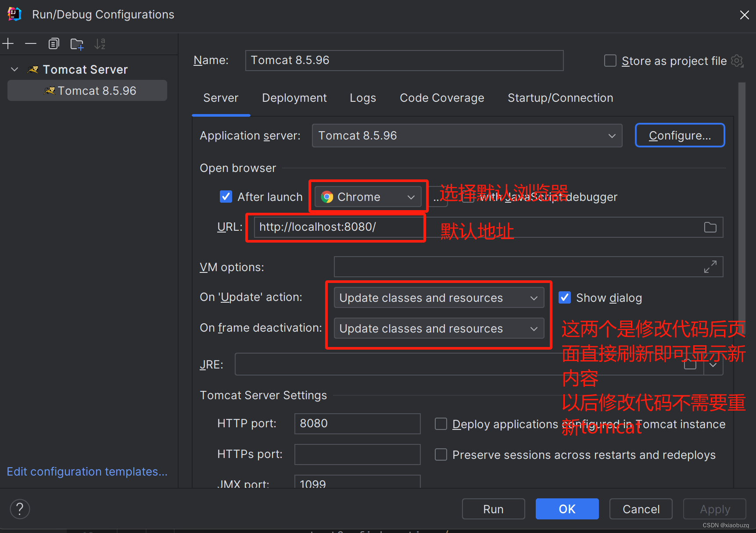Screen dimensions: 756x533
Task: Disable the Show dialog checkbox
Action: tap(564, 297)
